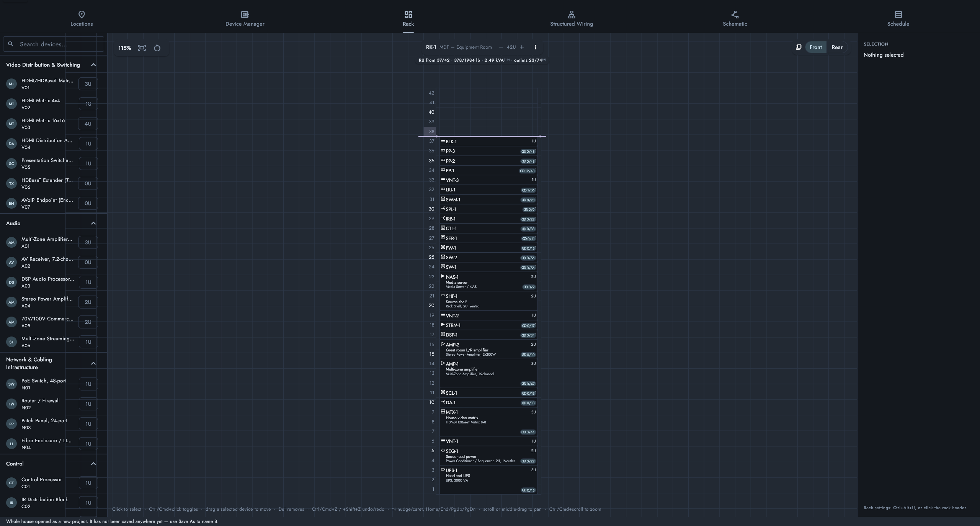
Task: Increase rack height with plus button
Action: 521,47
